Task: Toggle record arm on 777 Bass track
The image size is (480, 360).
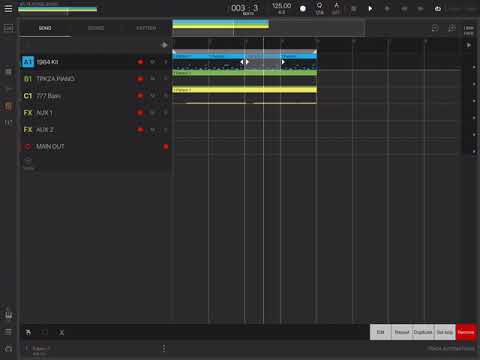Action: (x=140, y=96)
